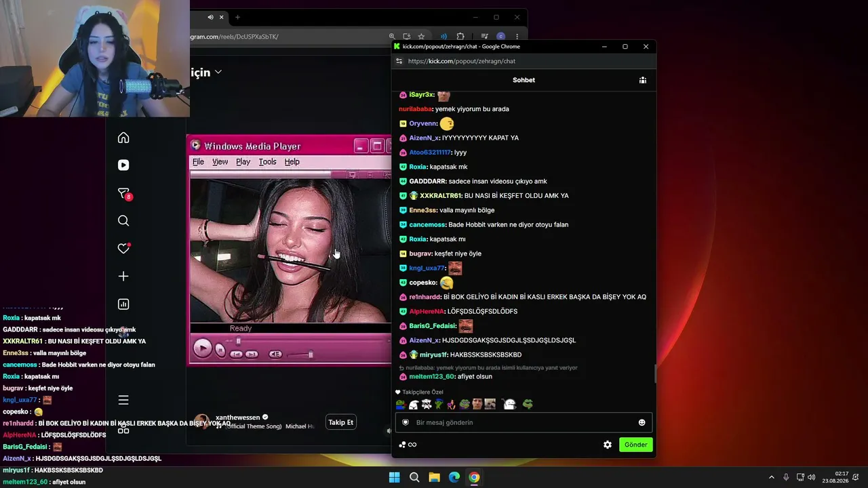Open a new tab in the Instagram Chrome window
The width and height of the screenshot is (868, 488).
[237, 17]
